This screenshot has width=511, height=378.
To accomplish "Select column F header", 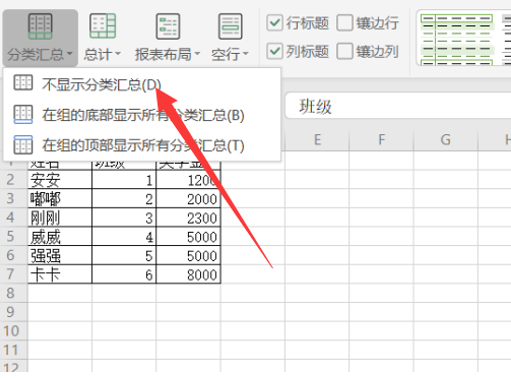I will (381, 139).
